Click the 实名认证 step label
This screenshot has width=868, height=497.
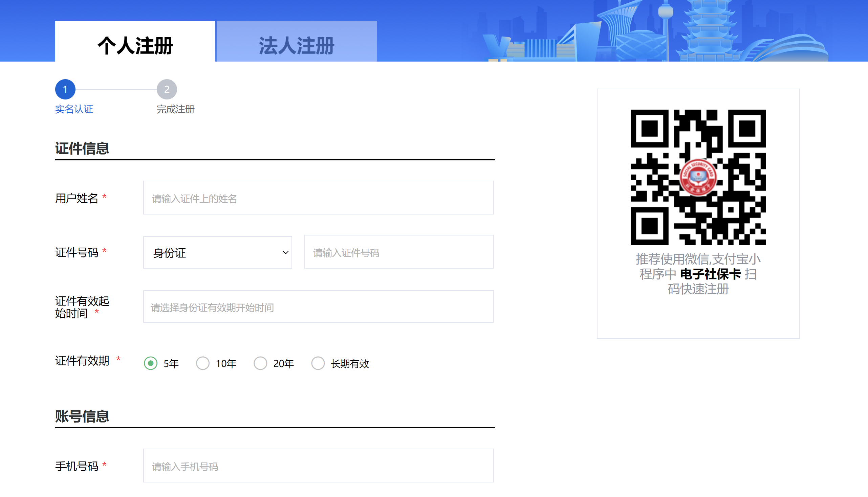pos(74,109)
